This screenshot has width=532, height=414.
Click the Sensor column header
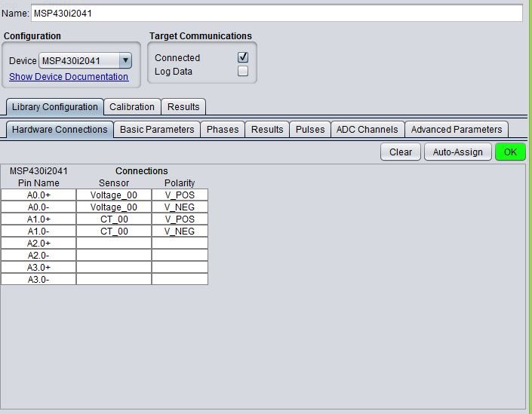tap(114, 183)
